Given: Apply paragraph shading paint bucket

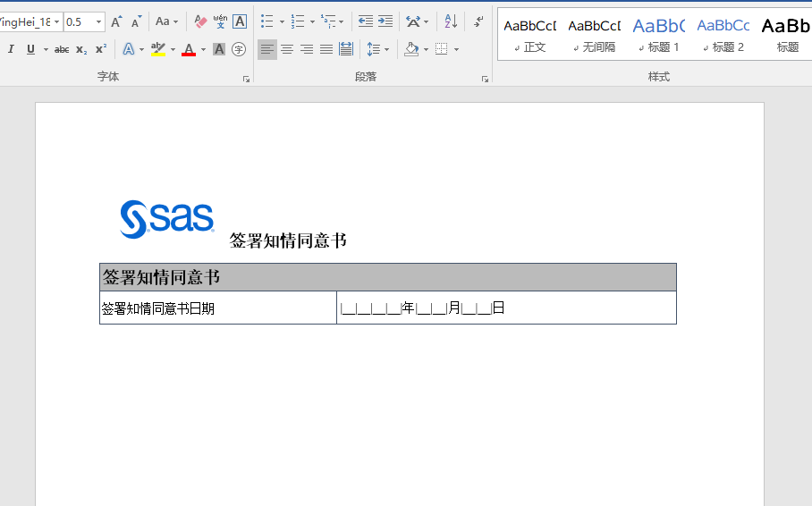Looking at the screenshot, I should coord(411,49).
